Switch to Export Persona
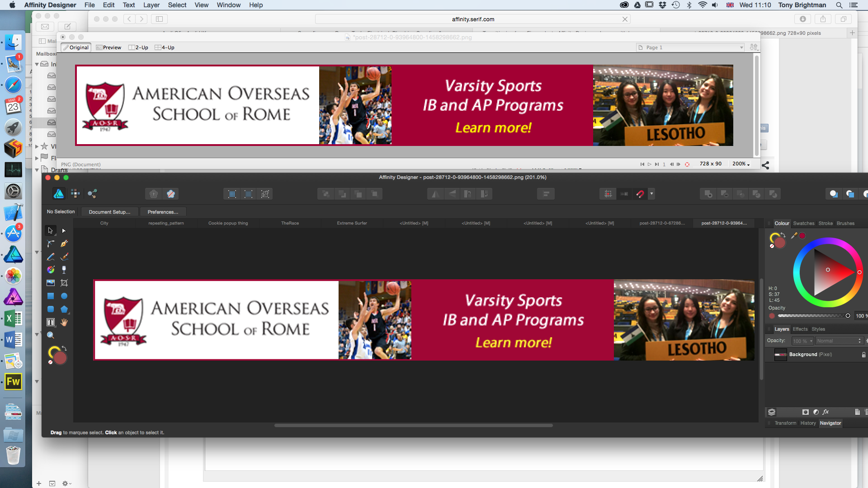The height and width of the screenshot is (488, 868). [x=93, y=194]
